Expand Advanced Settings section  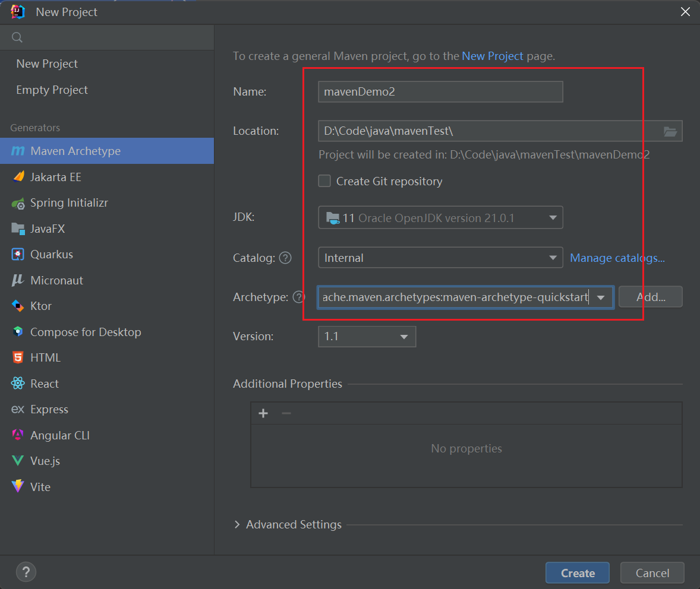click(x=237, y=525)
